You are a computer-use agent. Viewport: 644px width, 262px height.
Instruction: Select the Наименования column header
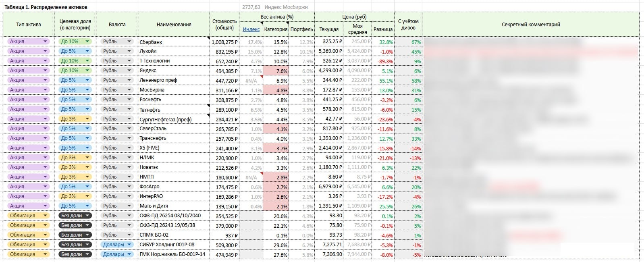tap(174, 24)
